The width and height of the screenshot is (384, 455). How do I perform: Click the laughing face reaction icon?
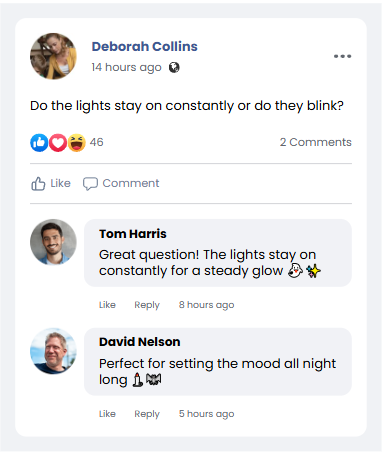77,143
